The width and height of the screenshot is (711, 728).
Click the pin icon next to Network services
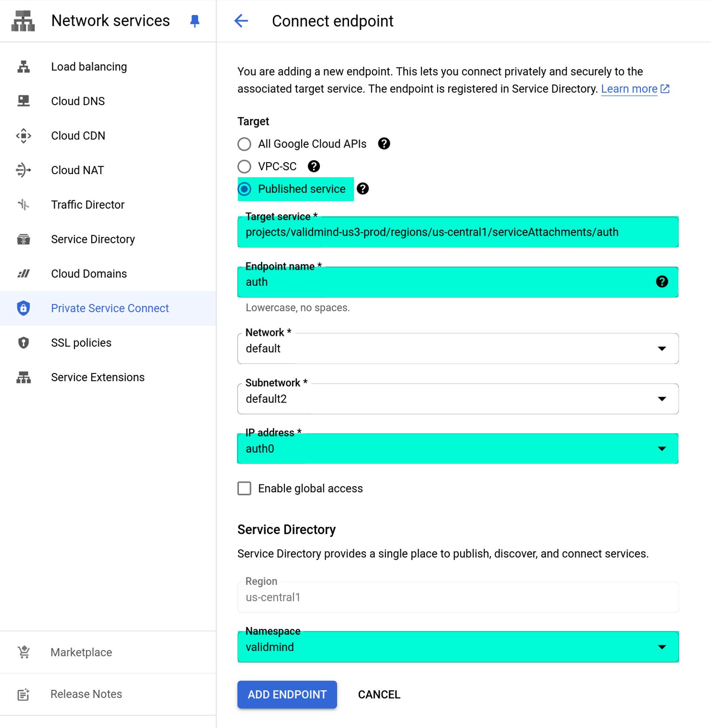[x=194, y=21]
